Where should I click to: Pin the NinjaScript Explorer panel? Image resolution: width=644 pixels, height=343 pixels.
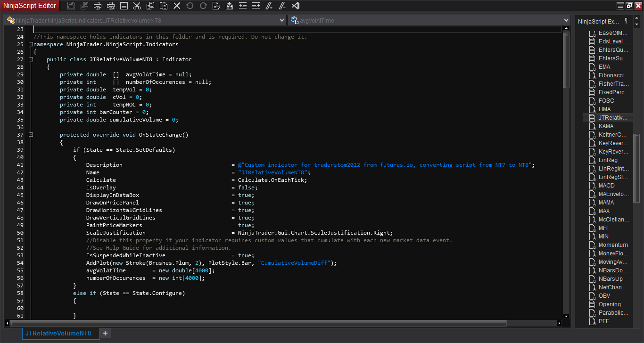click(626, 21)
